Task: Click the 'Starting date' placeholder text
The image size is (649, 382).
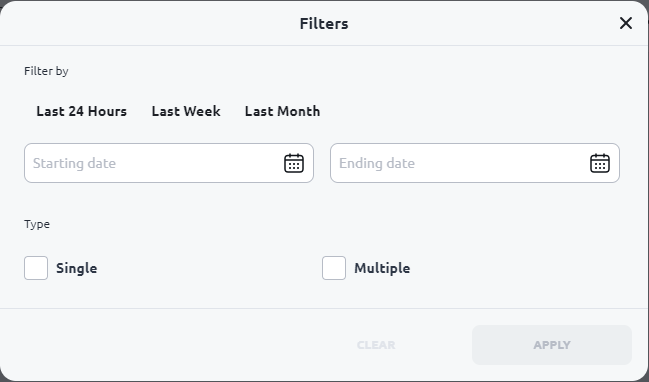Action: [75, 163]
